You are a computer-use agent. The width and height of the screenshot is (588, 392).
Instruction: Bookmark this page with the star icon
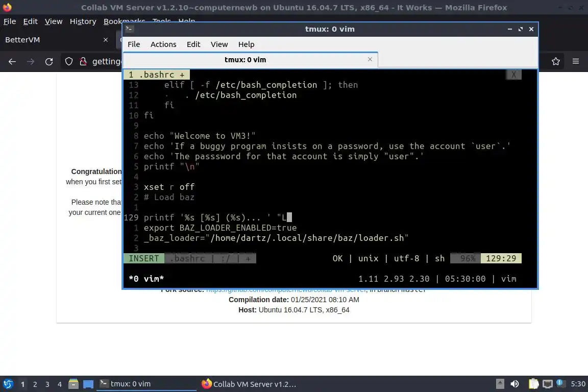click(x=556, y=62)
